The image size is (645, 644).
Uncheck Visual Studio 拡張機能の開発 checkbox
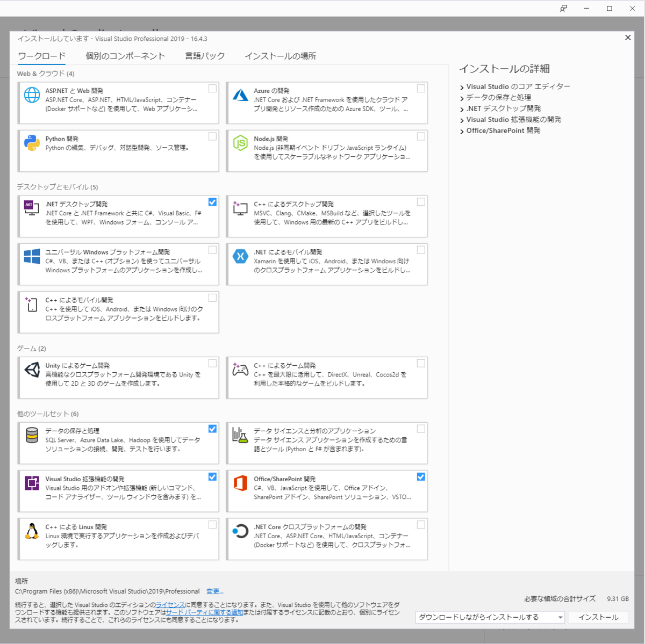(x=212, y=476)
